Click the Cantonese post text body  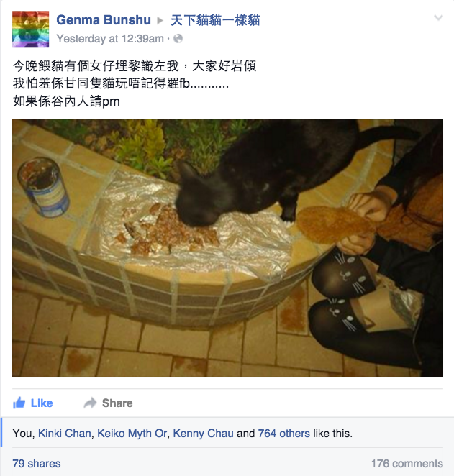(135, 83)
